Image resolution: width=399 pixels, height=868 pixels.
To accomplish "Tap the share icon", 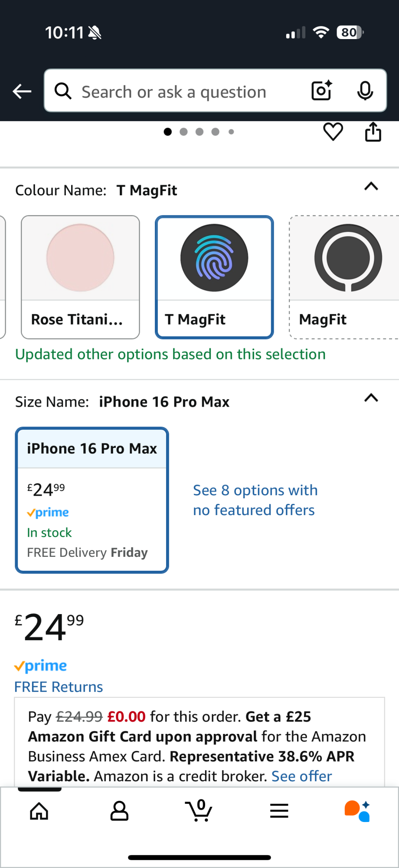I will pos(373,132).
